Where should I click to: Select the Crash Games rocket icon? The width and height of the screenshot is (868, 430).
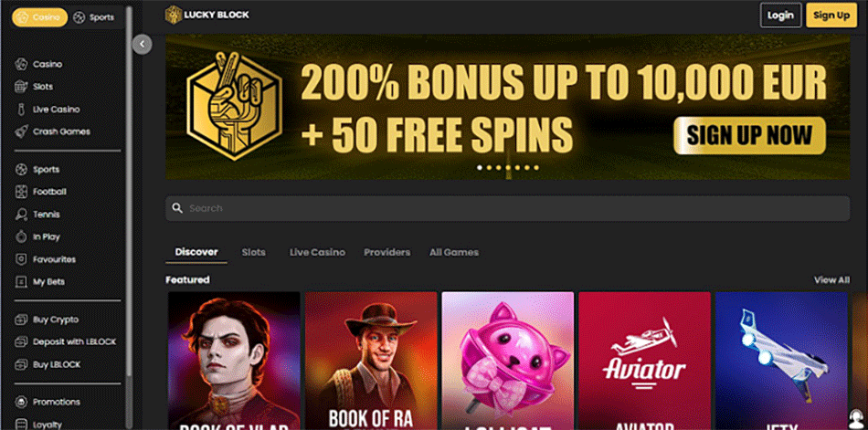click(21, 131)
